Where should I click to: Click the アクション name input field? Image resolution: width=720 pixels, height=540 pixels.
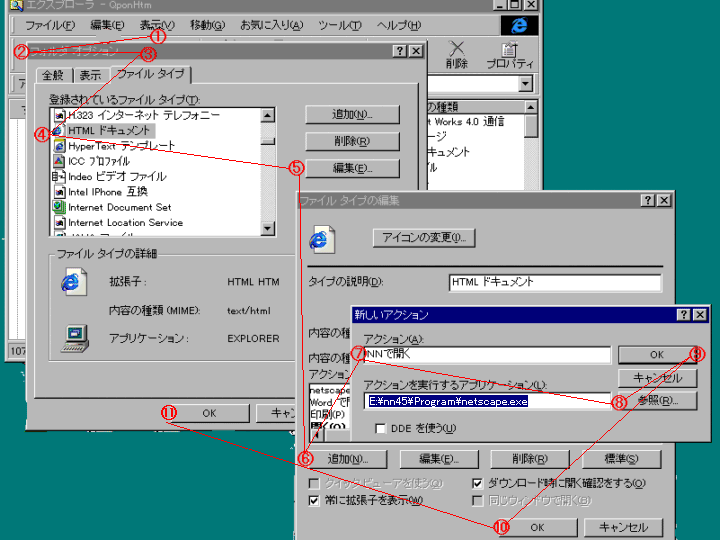[x=486, y=355]
